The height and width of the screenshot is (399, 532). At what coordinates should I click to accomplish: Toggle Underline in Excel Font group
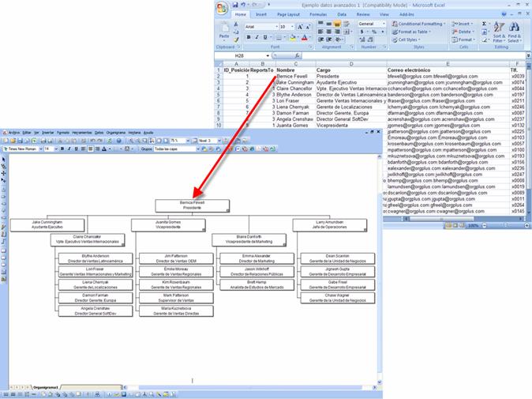click(265, 37)
